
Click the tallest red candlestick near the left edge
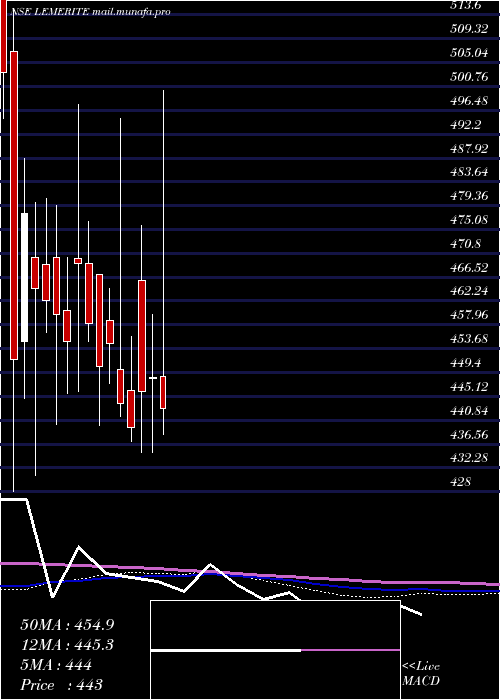click(x=14, y=205)
